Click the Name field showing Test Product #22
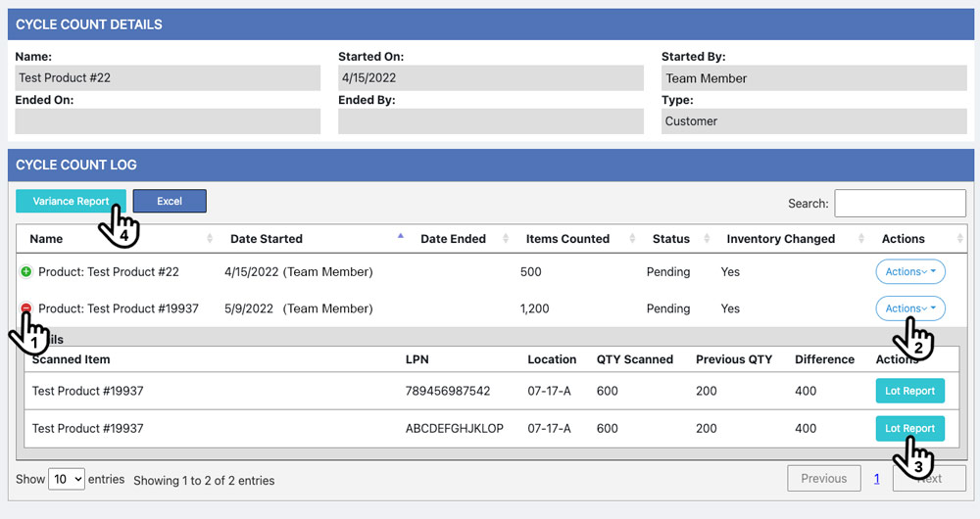980x519 pixels. [168, 78]
